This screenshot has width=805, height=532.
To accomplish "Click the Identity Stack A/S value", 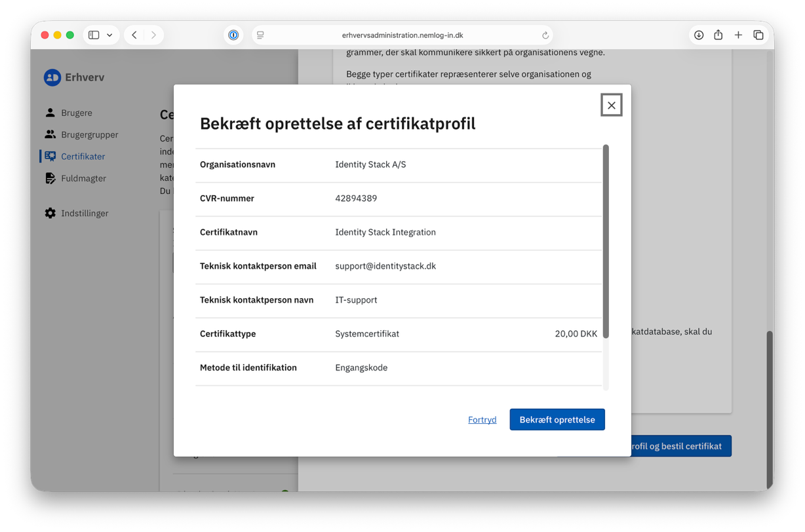I will point(370,164).
